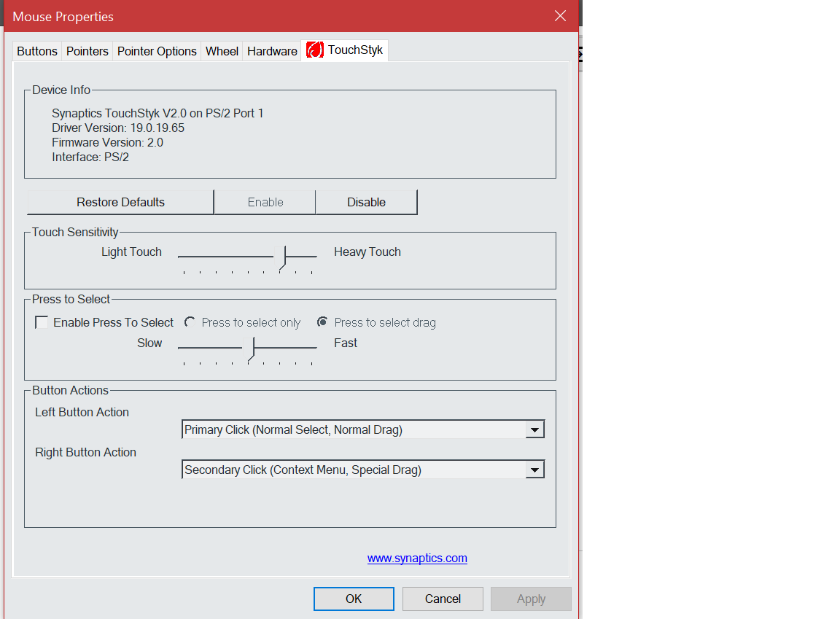Click the Left Button Action label

[82, 413]
